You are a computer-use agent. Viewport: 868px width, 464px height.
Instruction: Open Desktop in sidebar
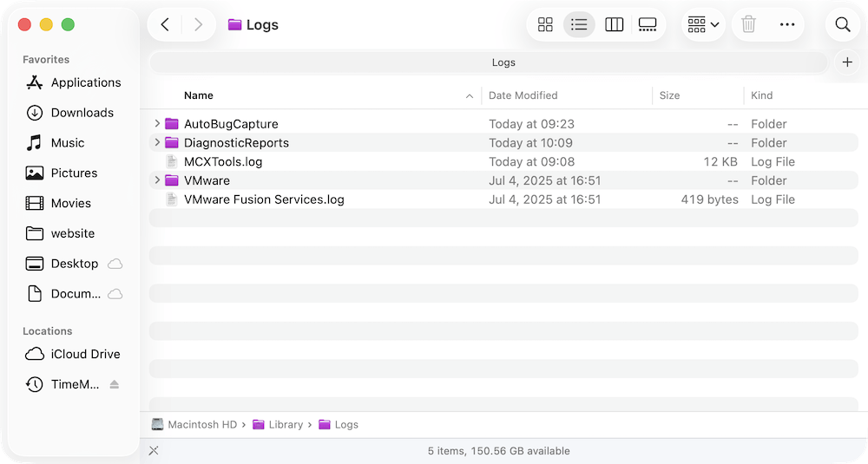(x=74, y=264)
